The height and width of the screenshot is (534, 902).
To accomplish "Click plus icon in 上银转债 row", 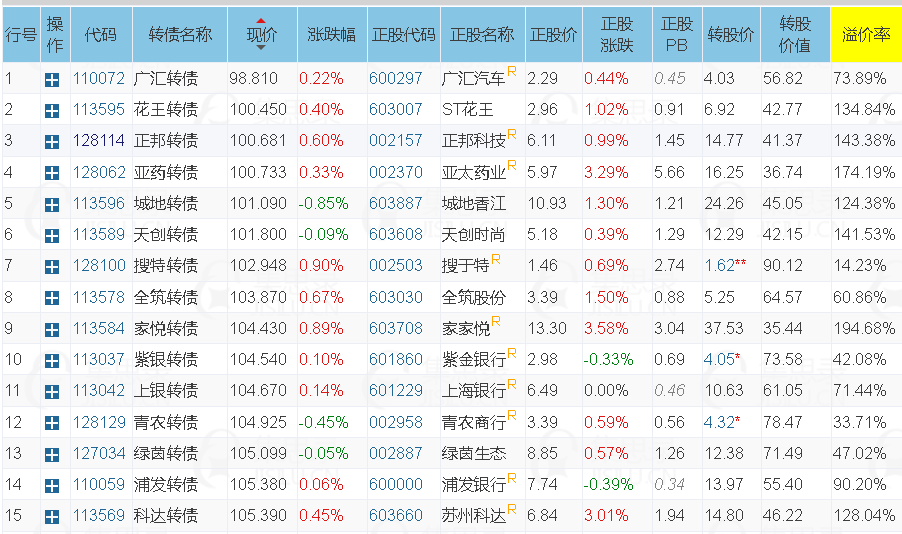I will coord(52,392).
